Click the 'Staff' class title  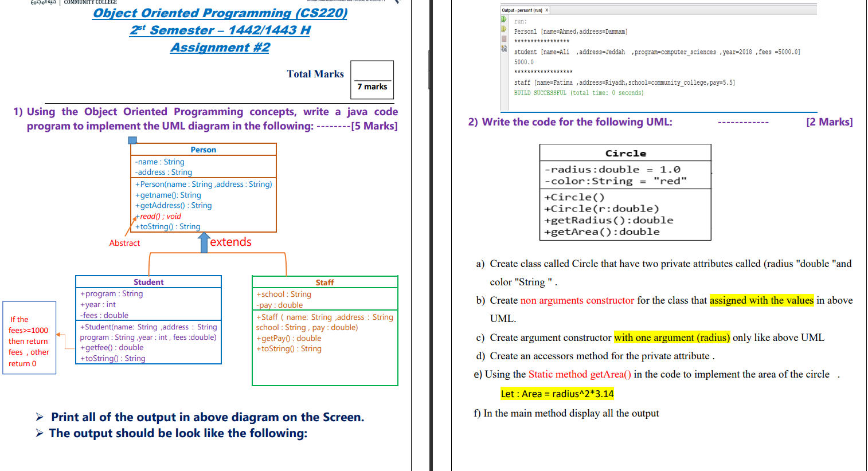coord(324,282)
